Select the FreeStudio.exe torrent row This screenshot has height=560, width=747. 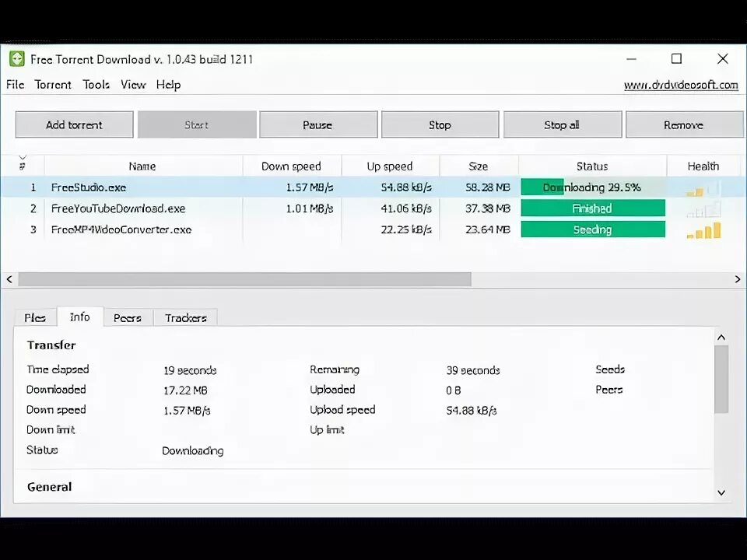[373, 187]
